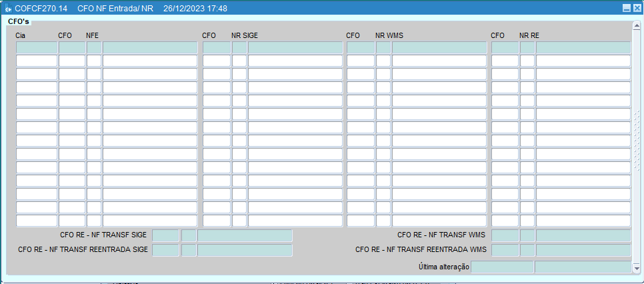Focus wide description field of CFO RE - NF TRANSF SIGE
The width and height of the screenshot is (644, 284).
245,235
